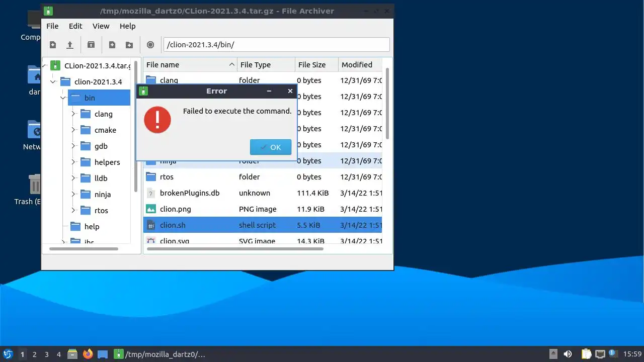The height and width of the screenshot is (362, 644).
Task: Click the update notification tray icon
Action: [x=613, y=354]
